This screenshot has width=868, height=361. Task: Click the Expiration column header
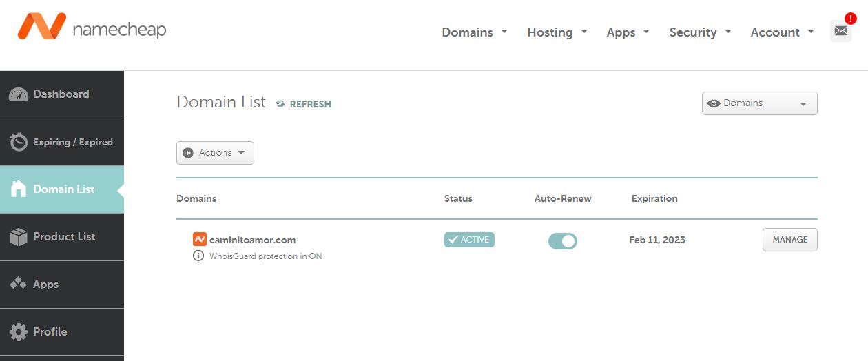(654, 198)
